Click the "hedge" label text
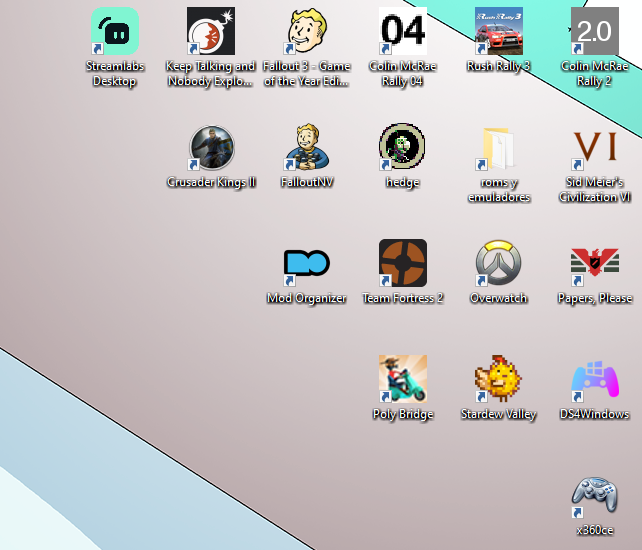This screenshot has height=550, width=642. pos(402,182)
